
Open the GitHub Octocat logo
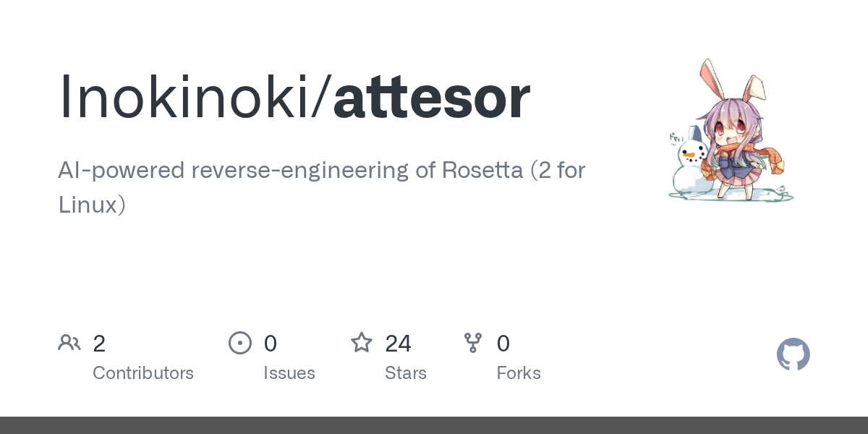[793, 354]
